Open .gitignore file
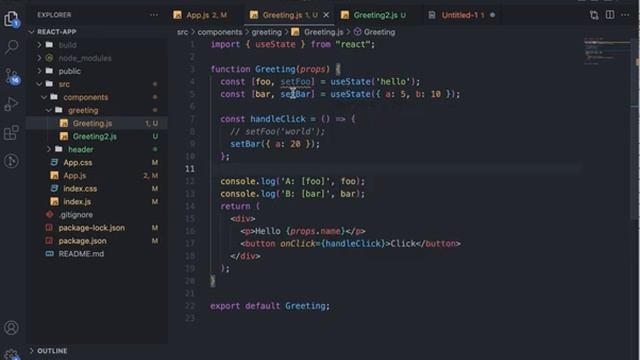Image resolution: width=640 pixels, height=360 pixels. (76, 215)
